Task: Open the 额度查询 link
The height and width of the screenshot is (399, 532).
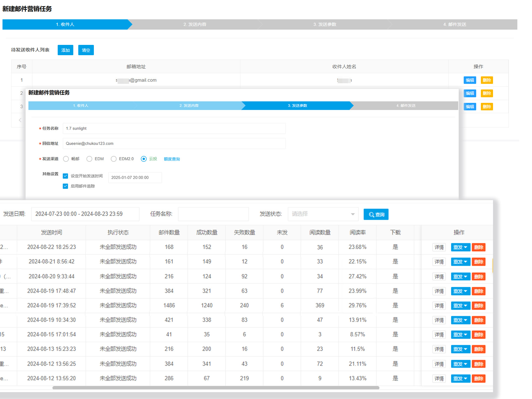Action: click(x=172, y=159)
